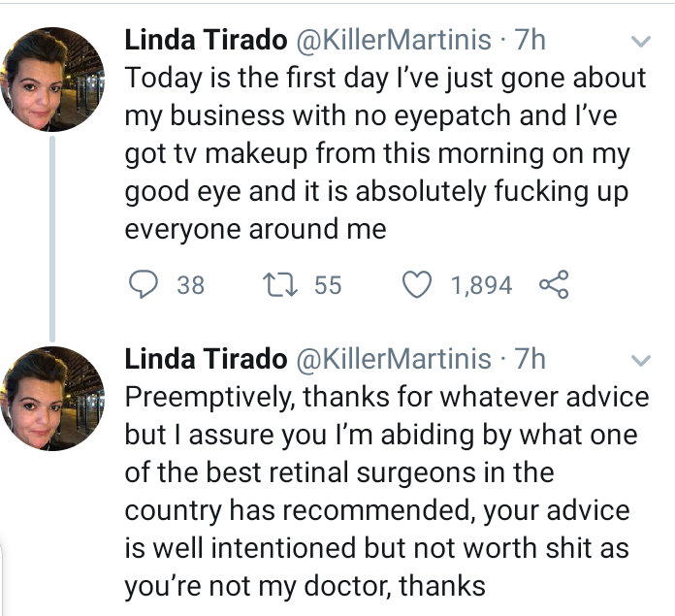675x616 pixels.
Task: Open @KillerMartinis handle in the top tweet
Action: (x=393, y=41)
